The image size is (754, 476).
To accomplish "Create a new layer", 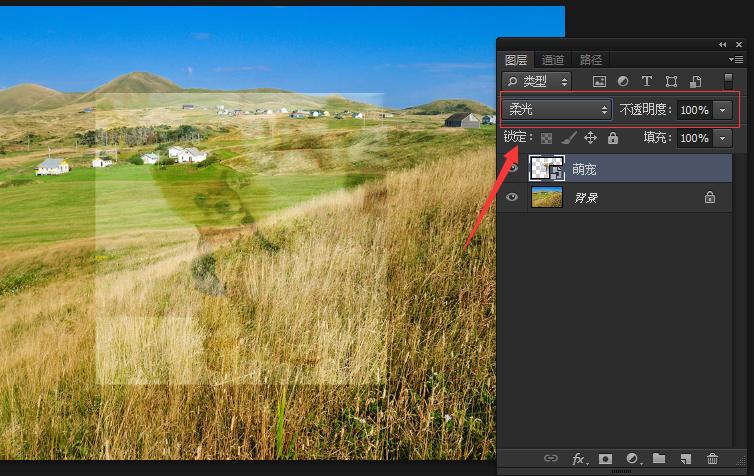I will click(x=685, y=459).
